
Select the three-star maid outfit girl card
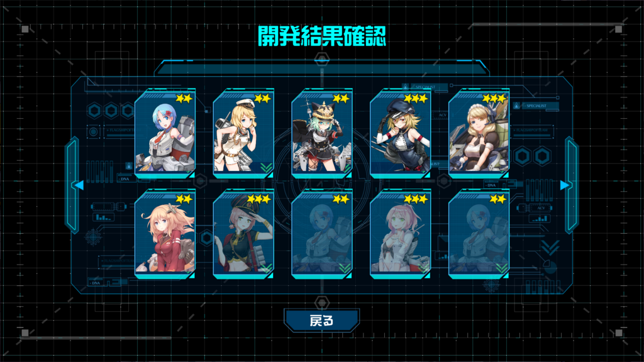pos(479,133)
